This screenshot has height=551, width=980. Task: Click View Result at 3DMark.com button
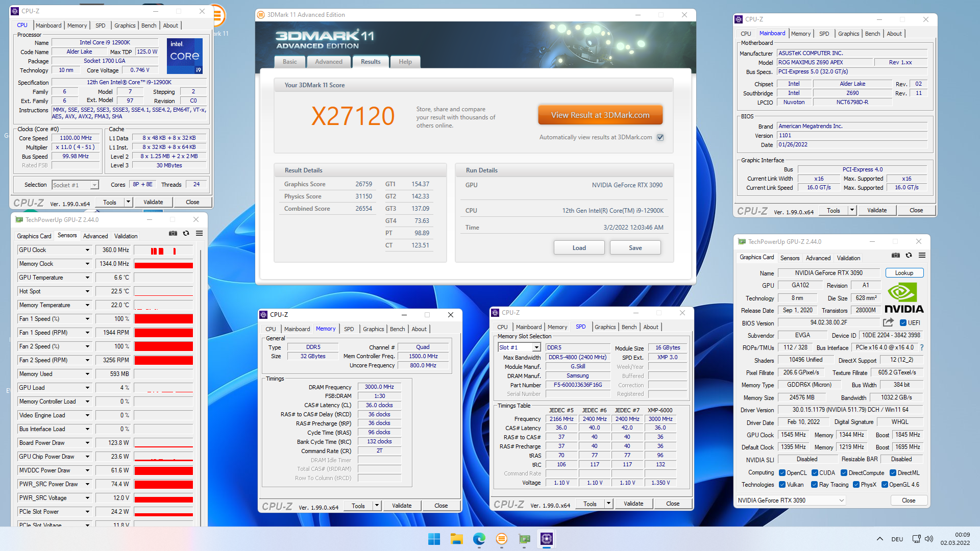[x=600, y=115]
